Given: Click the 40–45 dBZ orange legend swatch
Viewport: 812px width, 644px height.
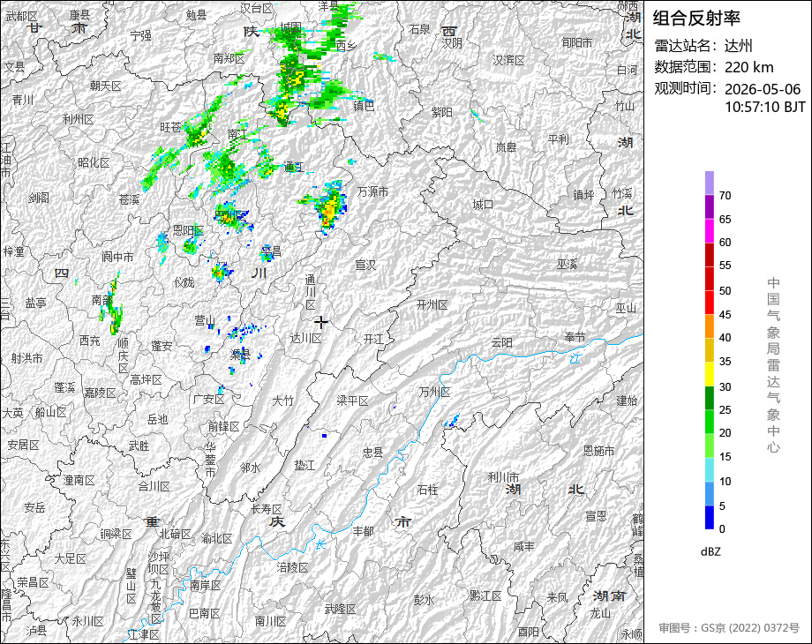Looking at the screenshot, I should [710, 326].
